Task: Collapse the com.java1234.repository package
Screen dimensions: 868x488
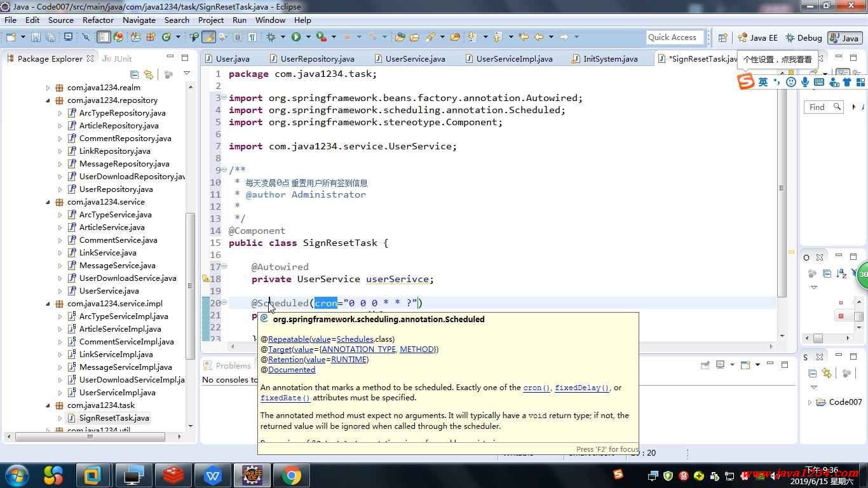Action: [x=48, y=100]
